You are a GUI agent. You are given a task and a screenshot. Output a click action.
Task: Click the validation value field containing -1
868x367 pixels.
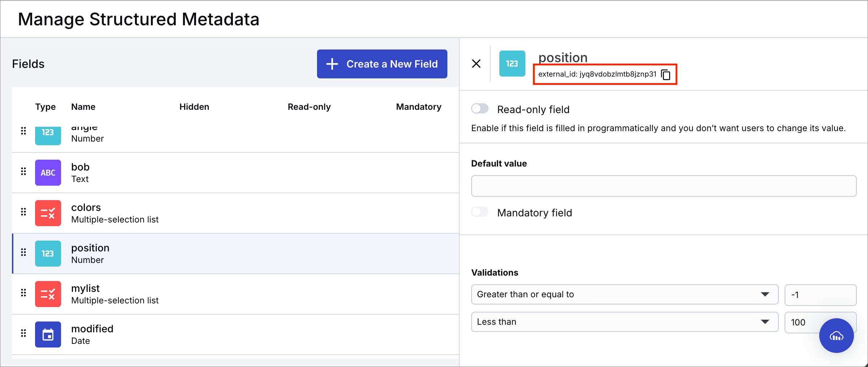click(820, 294)
